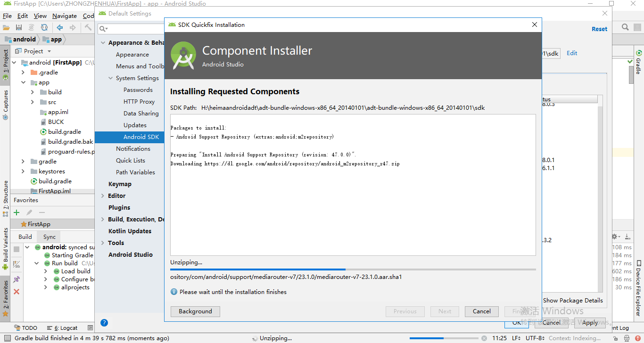Expand the .gradle folder
The width and height of the screenshot is (644, 343).
(23, 72)
